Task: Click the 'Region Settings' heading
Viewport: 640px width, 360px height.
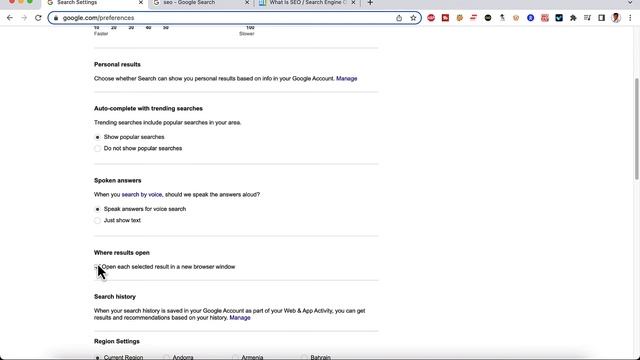Action: (x=117, y=341)
